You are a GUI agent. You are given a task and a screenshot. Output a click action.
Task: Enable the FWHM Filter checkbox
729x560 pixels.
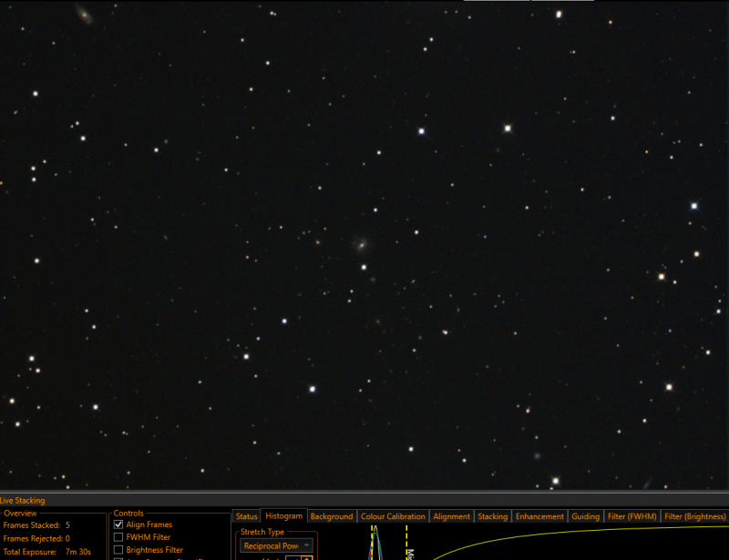coord(118,537)
